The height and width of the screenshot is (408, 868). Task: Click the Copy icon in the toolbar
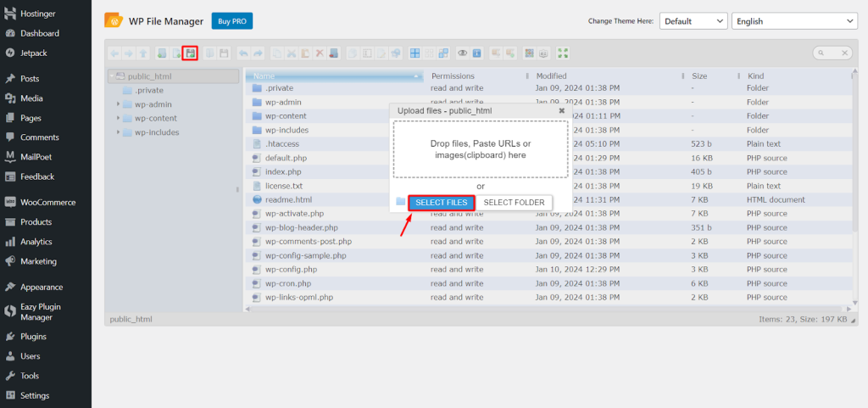click(x=277, y=53)
